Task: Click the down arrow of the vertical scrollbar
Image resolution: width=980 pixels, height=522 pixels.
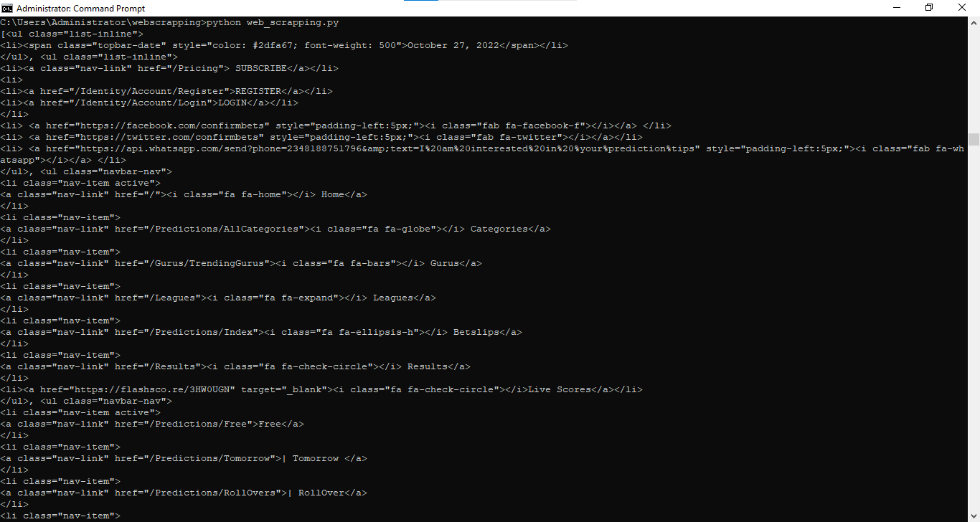Action: [x=974, y=516]
